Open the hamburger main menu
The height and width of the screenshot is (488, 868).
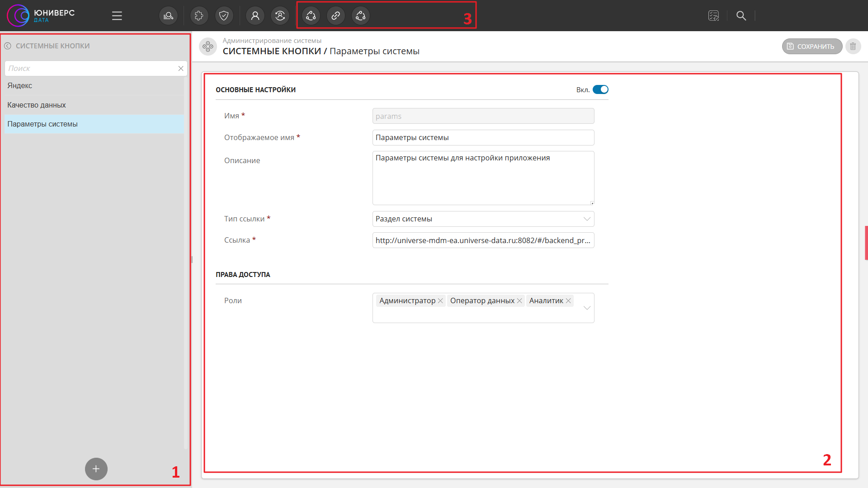[117, 16]
